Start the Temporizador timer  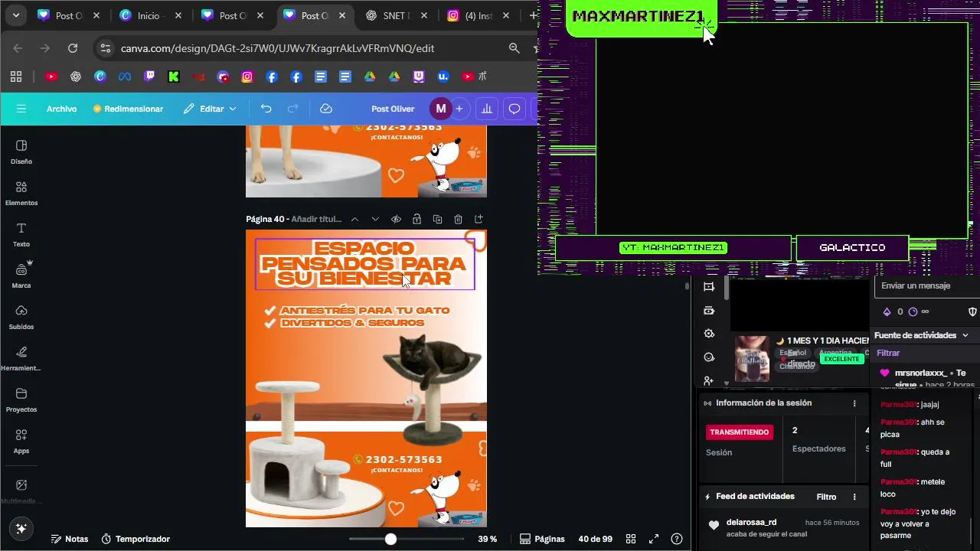[136, 539]
